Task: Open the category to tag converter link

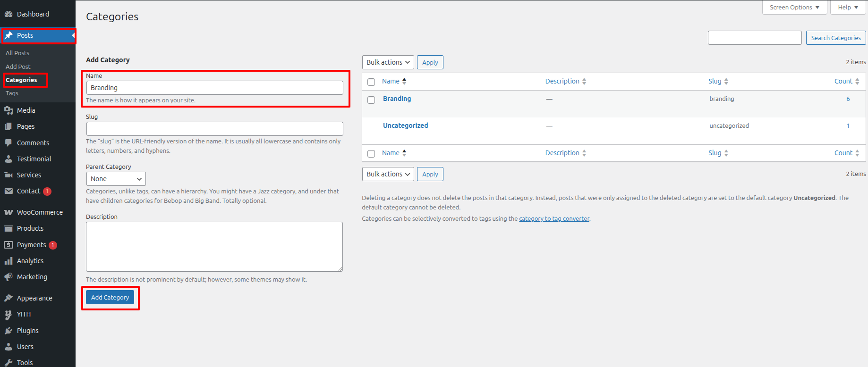Action: [554, 219]
